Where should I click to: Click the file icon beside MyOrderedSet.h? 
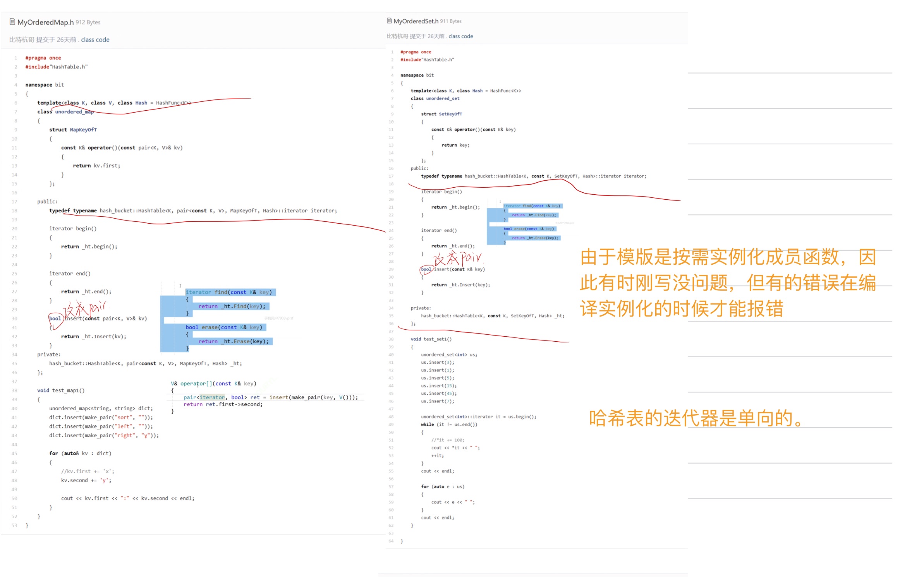389,21
